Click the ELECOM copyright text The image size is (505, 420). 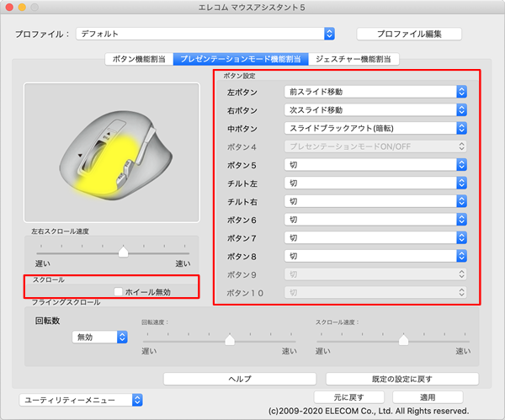coord(369,411)
